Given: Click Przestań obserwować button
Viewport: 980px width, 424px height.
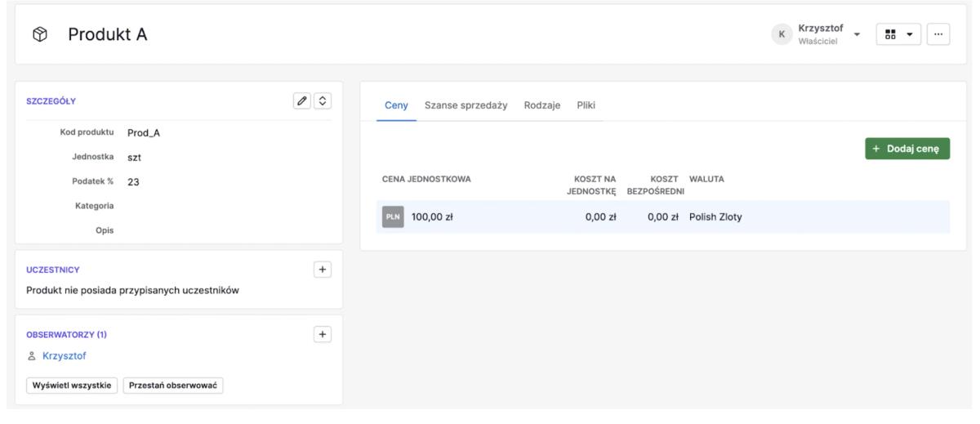Looking at the screenshot, I should click(x=173, y=386).
